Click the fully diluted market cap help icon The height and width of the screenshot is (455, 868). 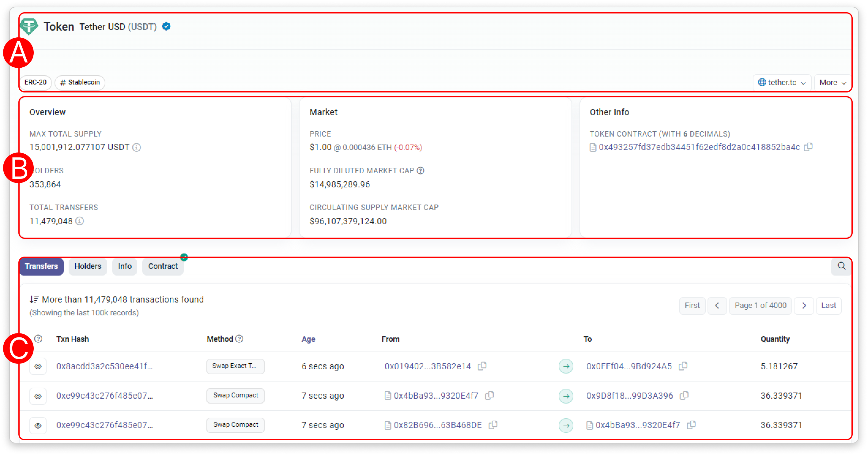pyautogui.click(x=421, y=171)
